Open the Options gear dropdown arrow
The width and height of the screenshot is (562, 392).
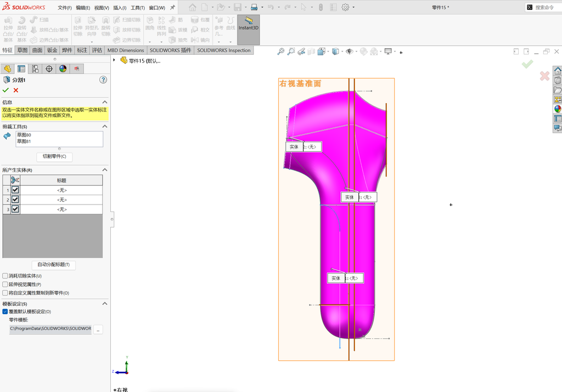[x=353, y=7]
